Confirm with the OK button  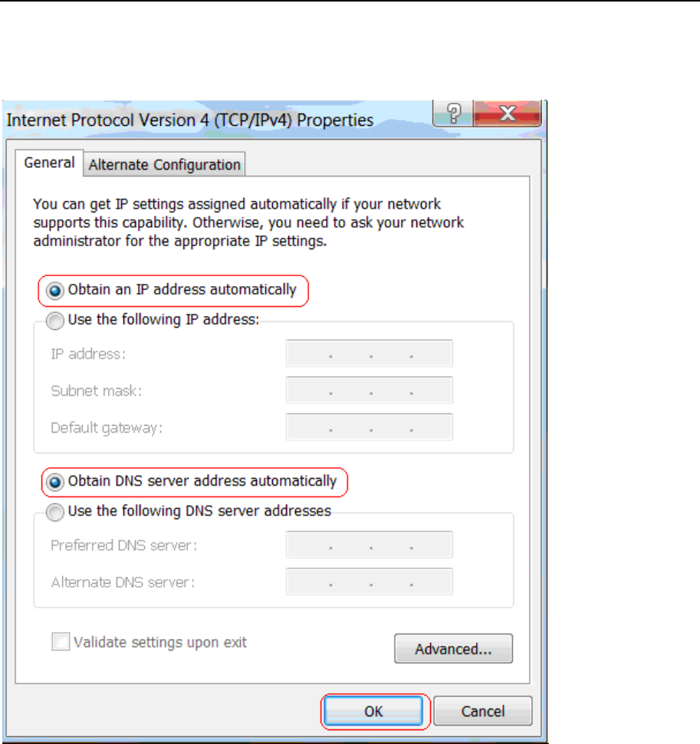click(x=373, y=711)
